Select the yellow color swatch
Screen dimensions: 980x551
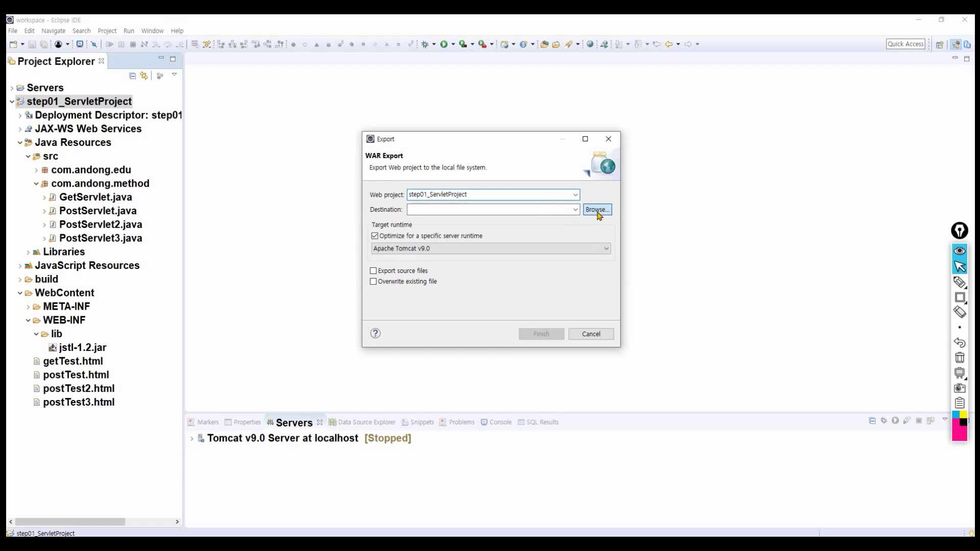[x=964, y=415]
